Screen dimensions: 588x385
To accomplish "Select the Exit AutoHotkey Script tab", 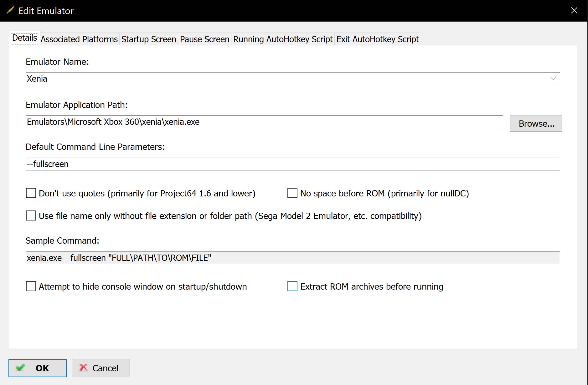I will pos(378,39).
